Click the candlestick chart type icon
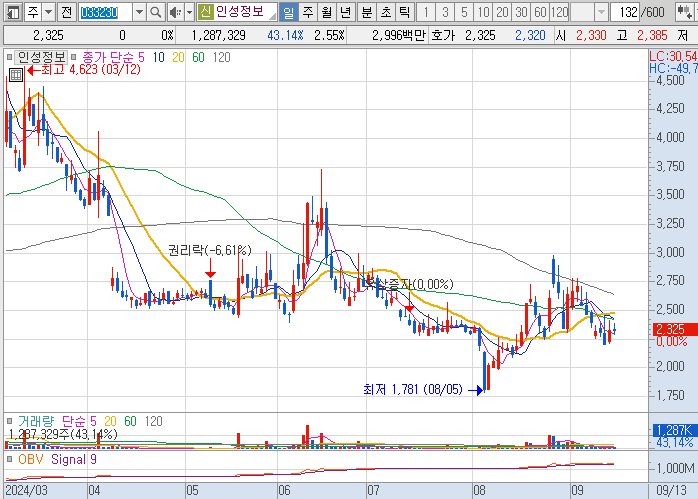The height and width of the screenshot is (499, 698). click(x=684, y=12)
